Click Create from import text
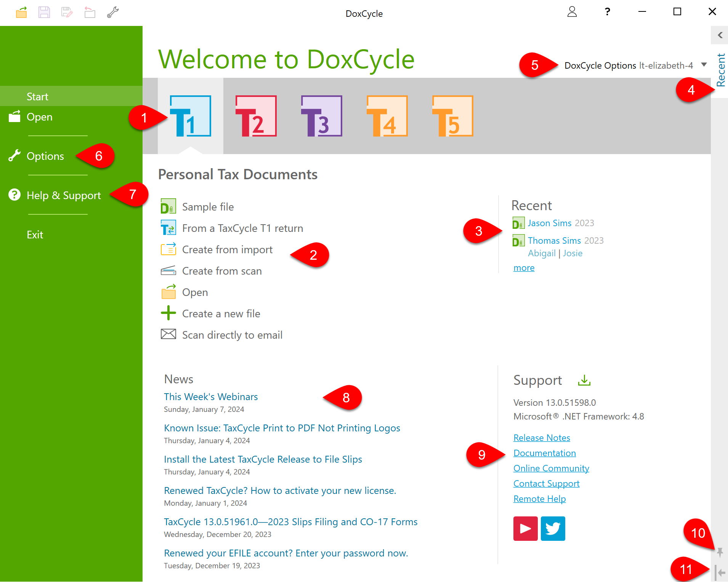 (228, 249)
